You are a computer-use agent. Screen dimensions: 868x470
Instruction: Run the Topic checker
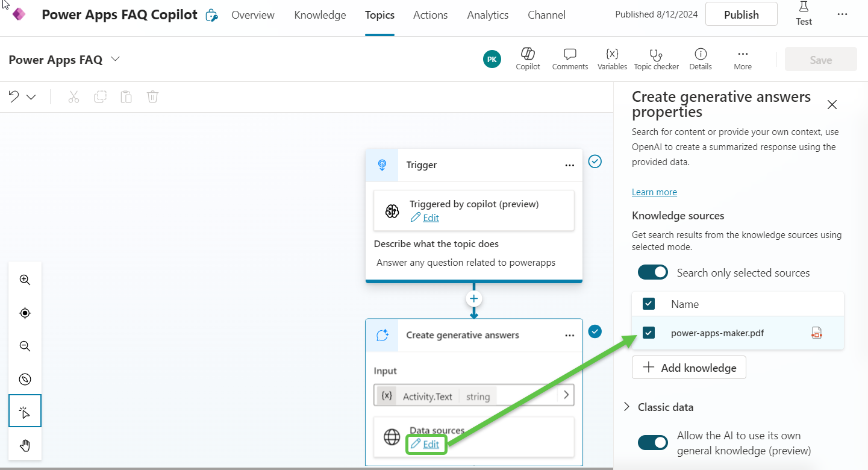coord(656,58)
